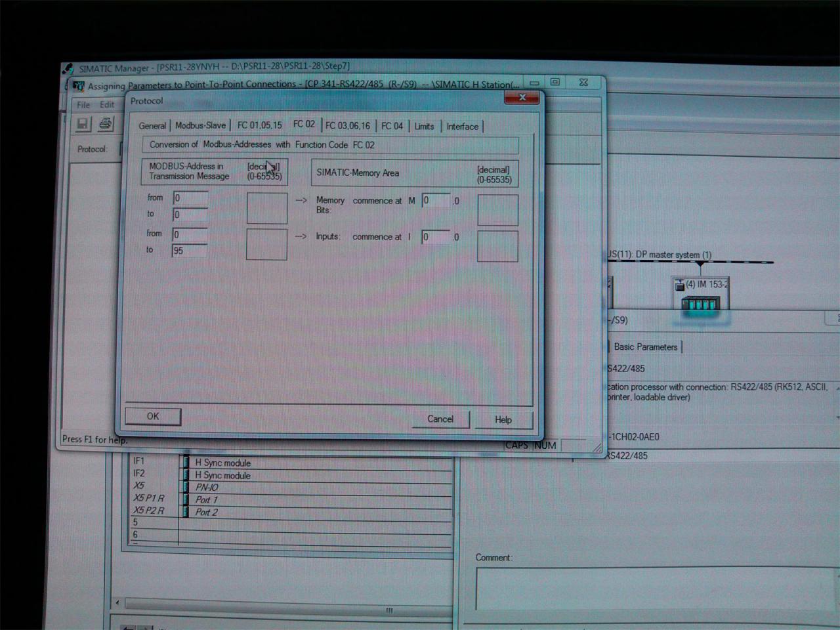Open the Edit menu
This screenshot has width=840, height=630.
point(107,105)
